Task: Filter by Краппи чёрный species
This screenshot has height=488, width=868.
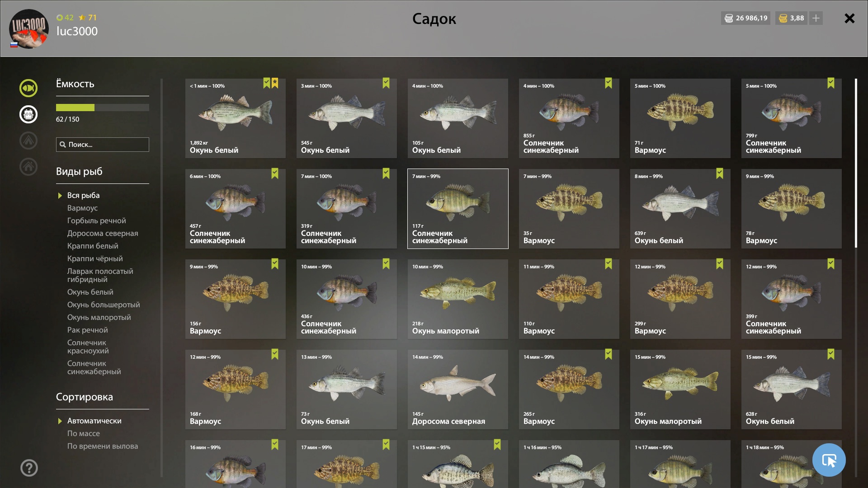Action: pos(95,258)
